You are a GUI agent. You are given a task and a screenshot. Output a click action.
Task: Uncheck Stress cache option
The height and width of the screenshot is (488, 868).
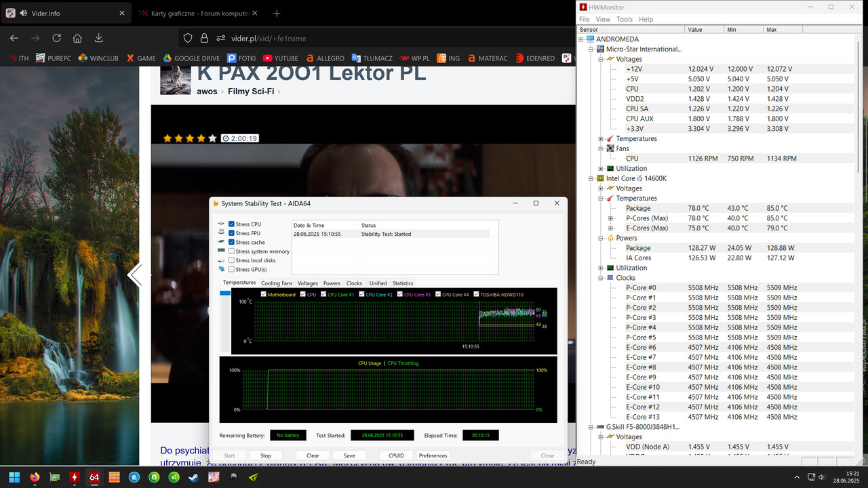[232, 242]
